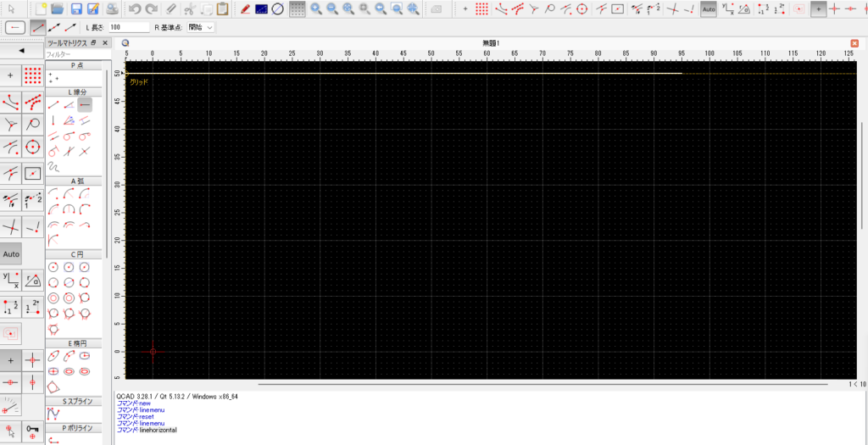The width and height of the screenshot is (868, 445).
Task: Click the L 長さ length input field
Action: pos(129,27)
